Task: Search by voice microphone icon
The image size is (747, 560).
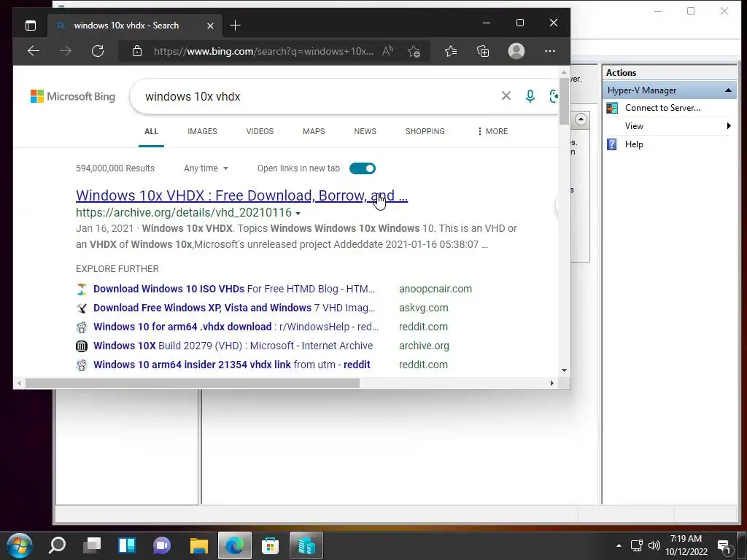Action: (530, 96)
